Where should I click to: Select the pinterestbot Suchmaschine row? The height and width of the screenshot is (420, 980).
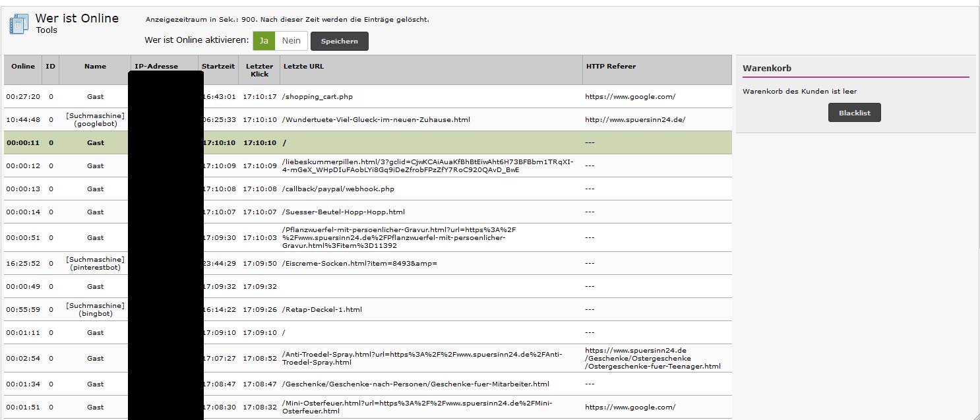click(x=95, y=263)
